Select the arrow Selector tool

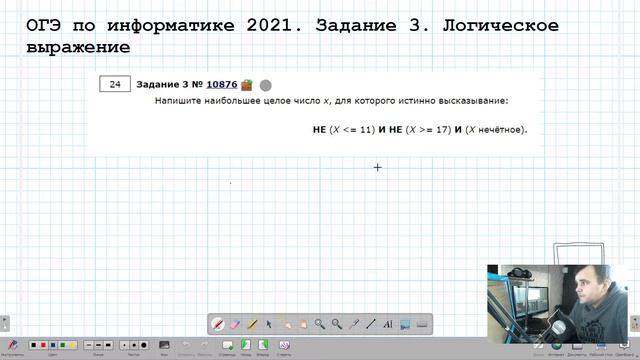click(x=269, y=324)
